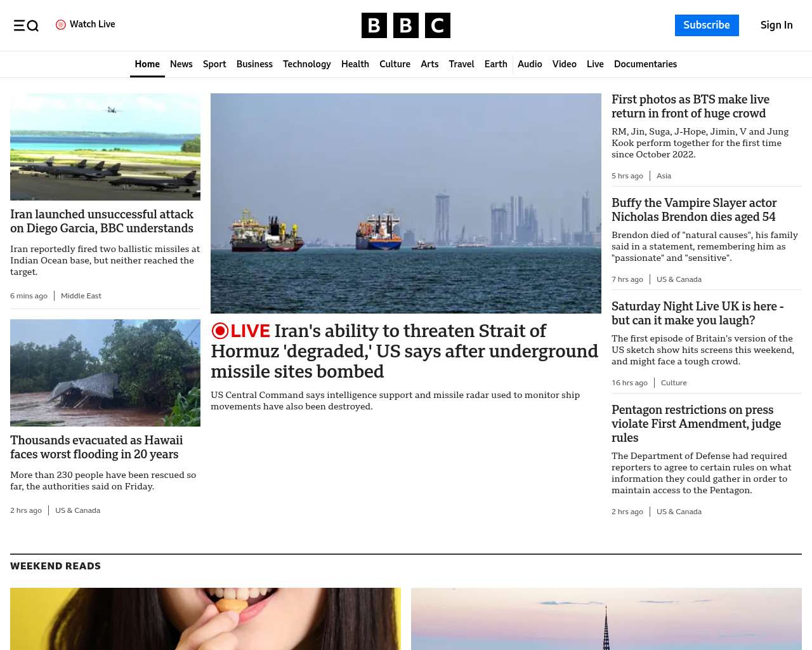Click the Asia tag under BTS story

tap(664, 176)
